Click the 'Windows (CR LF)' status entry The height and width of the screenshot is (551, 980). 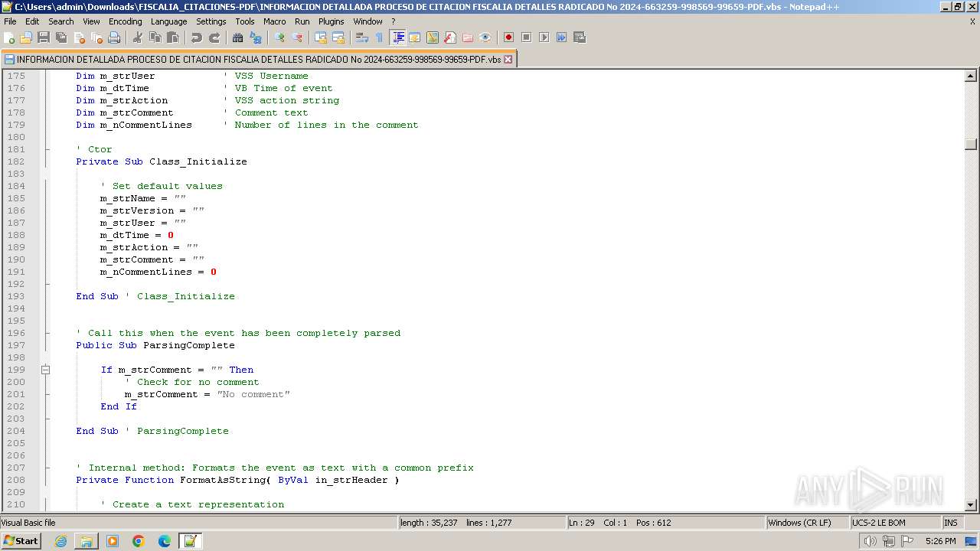(x=808, y=523)
